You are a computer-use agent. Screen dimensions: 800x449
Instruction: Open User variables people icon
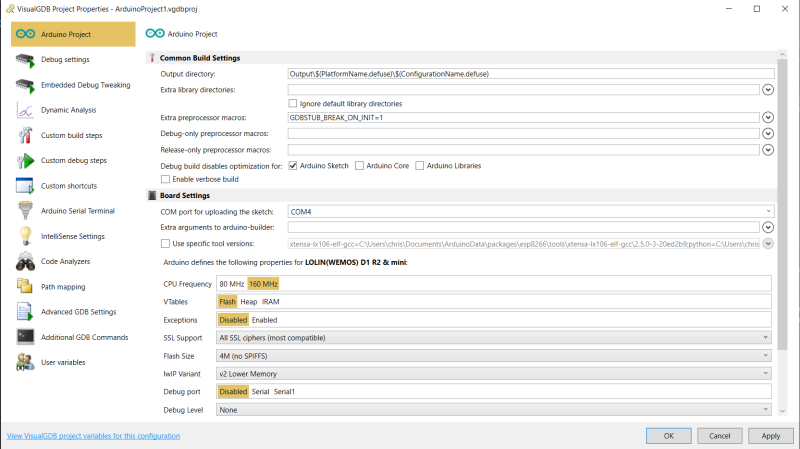(x=25, y=362)
